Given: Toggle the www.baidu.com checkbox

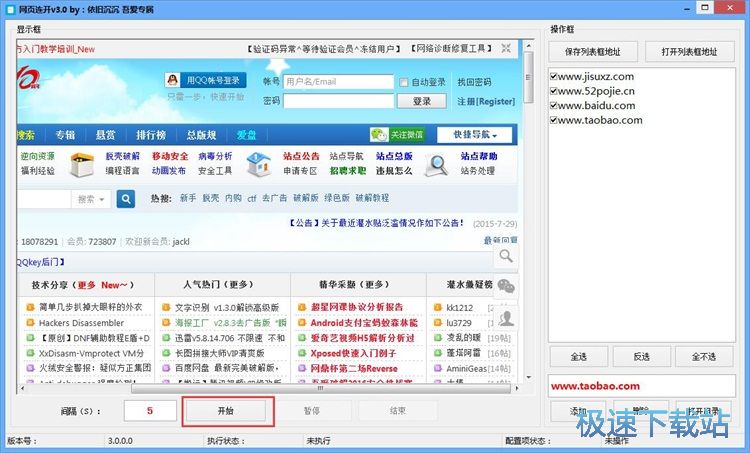Looking at the screenshot, I should pos(553,105).
